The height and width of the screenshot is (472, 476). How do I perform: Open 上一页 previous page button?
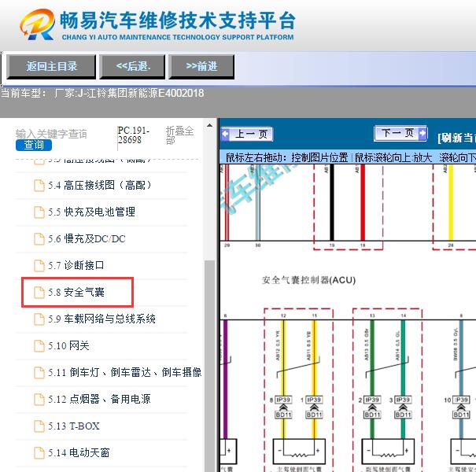(x=247, y=134)
